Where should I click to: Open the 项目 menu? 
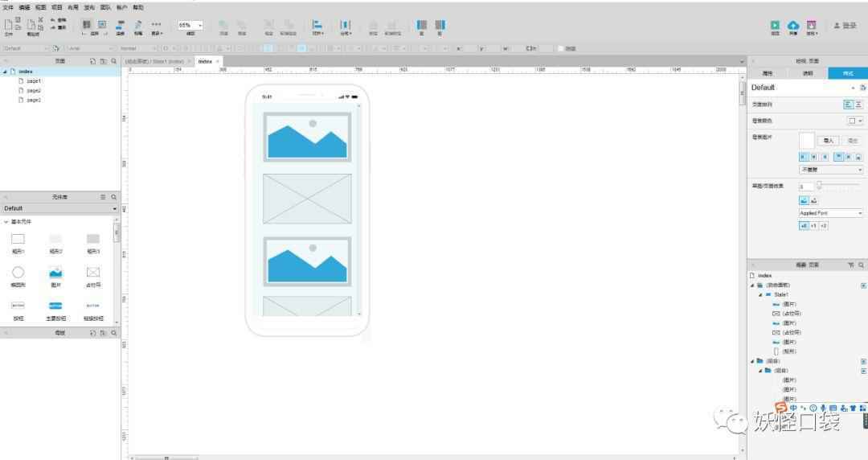(56, 7)
